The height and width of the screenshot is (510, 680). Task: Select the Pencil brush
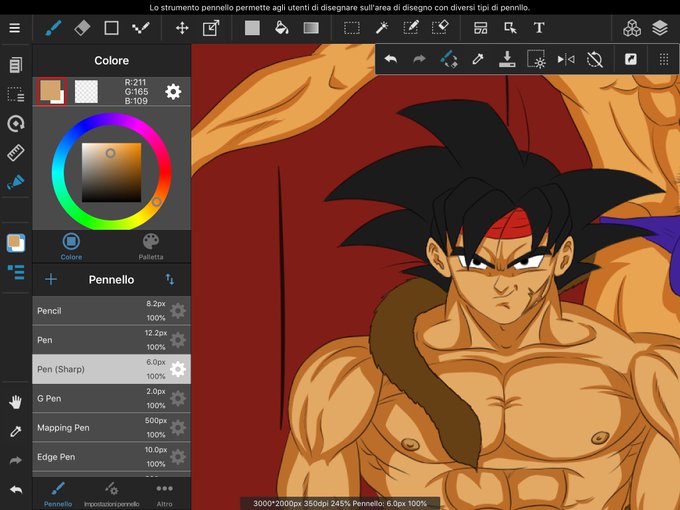(111, 311)
